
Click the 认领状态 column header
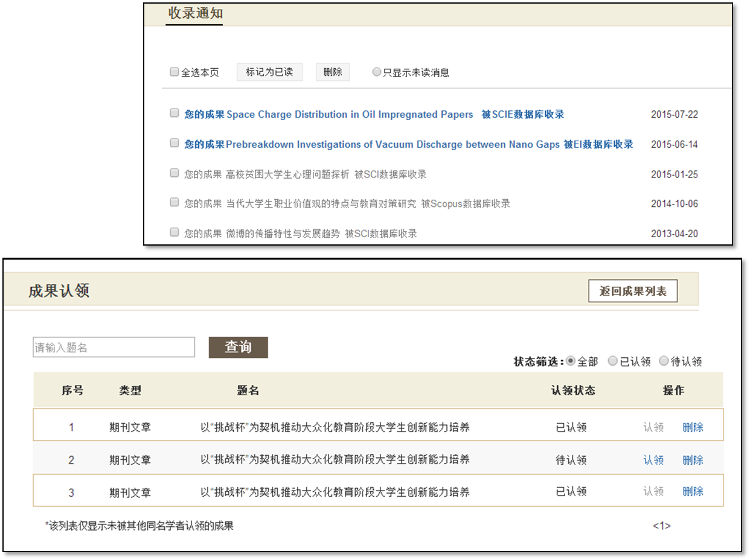(572, 390)
